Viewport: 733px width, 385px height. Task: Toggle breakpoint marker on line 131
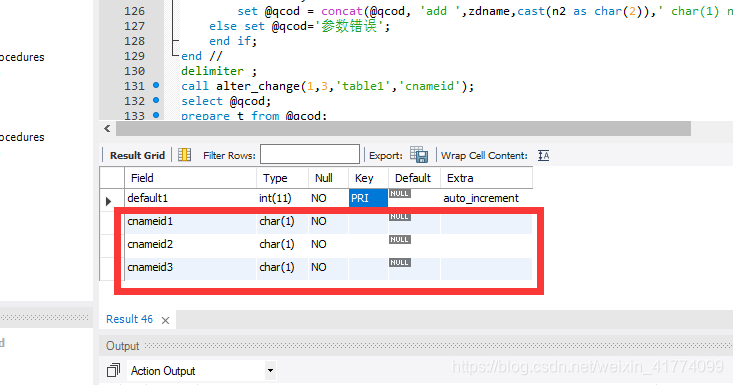tap(156, 85)
